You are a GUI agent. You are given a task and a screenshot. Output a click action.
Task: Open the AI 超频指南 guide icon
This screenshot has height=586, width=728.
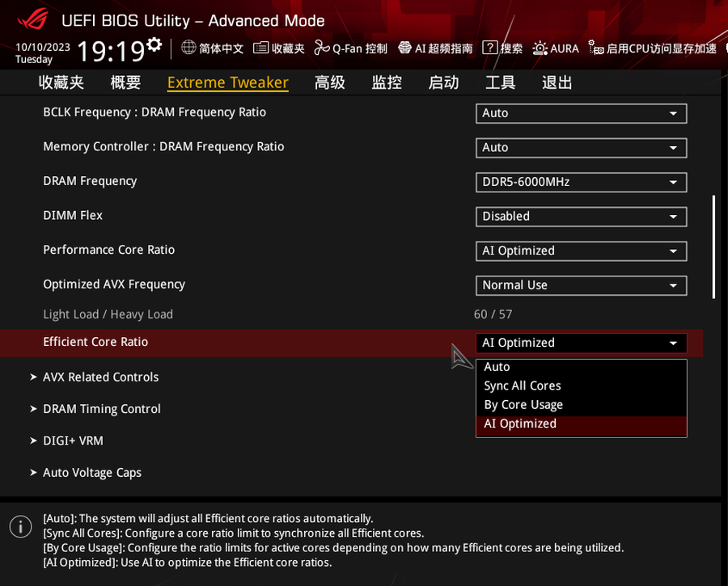tap(404, 48)
